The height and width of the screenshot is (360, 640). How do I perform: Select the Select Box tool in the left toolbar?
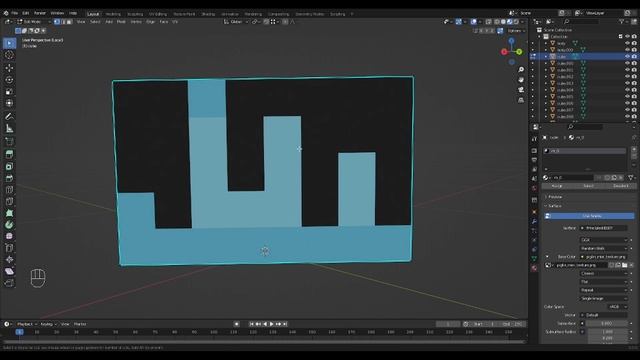(9, 43)
